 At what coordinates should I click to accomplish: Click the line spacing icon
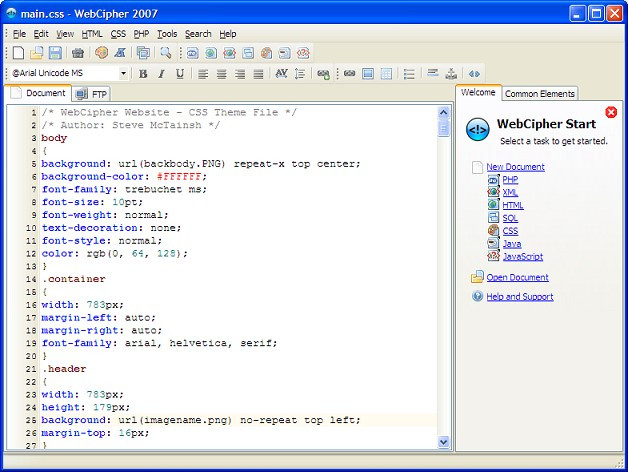(300, 74)
